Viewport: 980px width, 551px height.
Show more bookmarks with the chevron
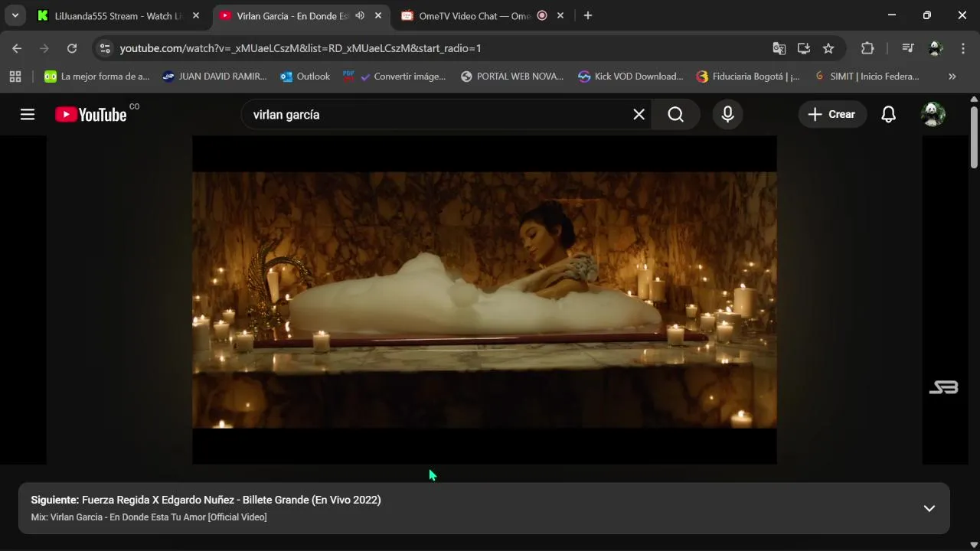tap(952, 77)
